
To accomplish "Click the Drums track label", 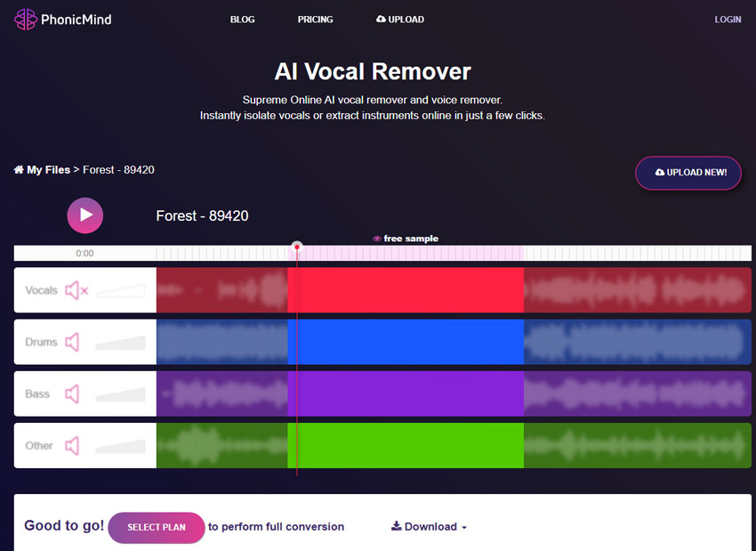I will coord(41,342).
